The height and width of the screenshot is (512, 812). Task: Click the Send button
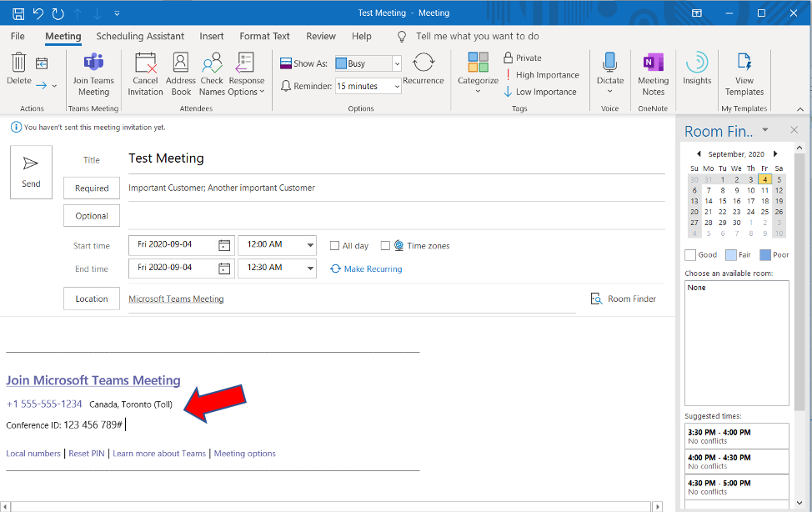(31, 172)
